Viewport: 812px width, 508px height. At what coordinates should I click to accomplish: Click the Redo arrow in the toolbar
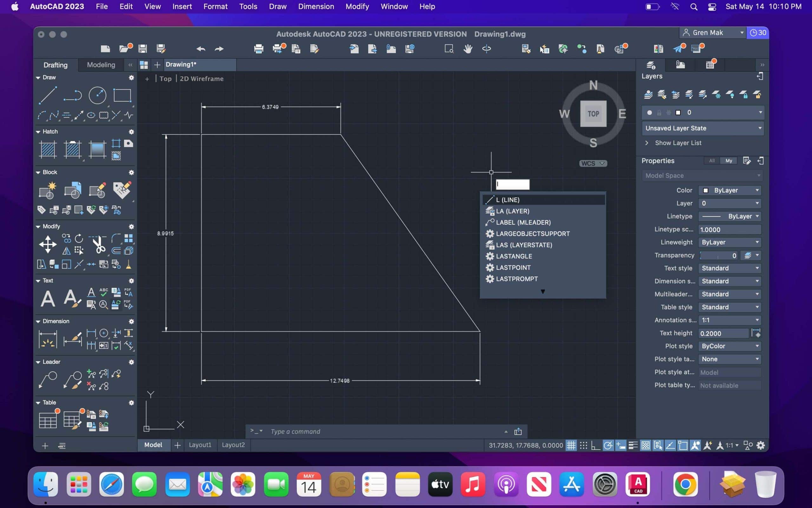pyautogui.click(x=219, y=49)
